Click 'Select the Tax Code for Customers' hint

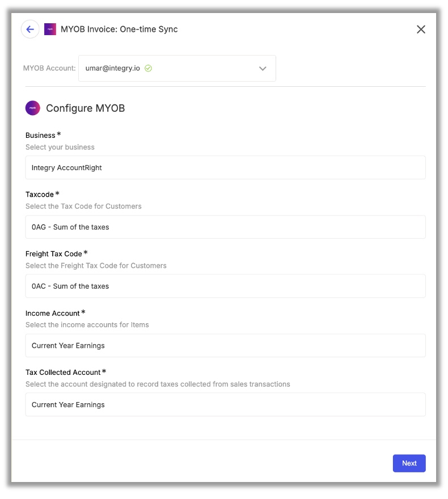84,206
